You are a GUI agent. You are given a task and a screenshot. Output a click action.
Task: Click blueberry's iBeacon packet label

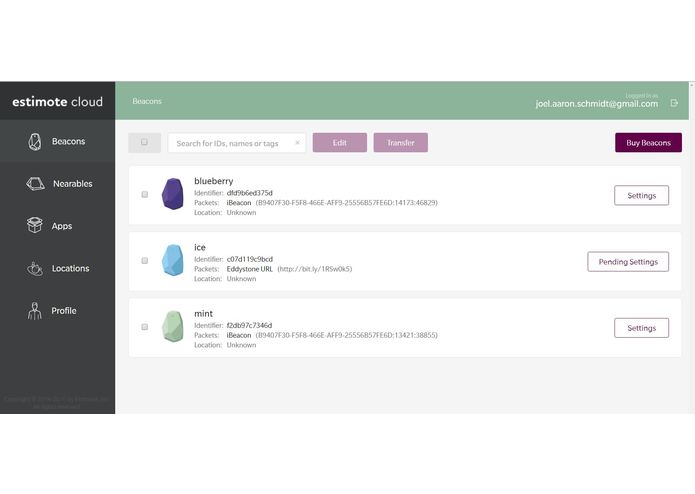(x=239, y=202)
